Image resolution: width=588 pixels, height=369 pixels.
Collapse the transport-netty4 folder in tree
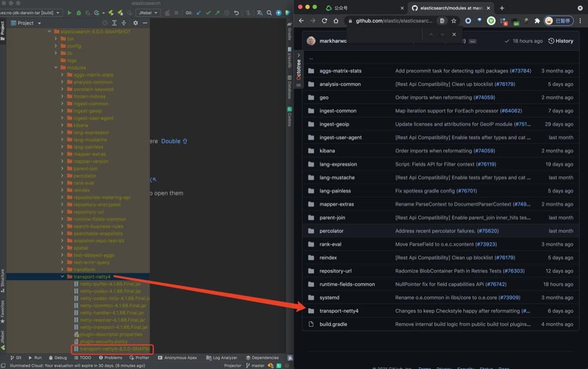pyautogui.click(x=62, y=277)
